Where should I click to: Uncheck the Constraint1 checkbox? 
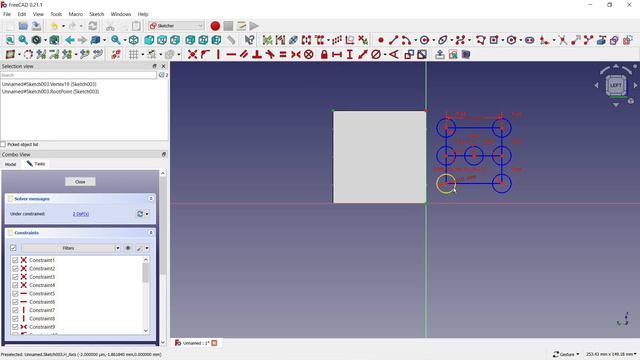15,260
